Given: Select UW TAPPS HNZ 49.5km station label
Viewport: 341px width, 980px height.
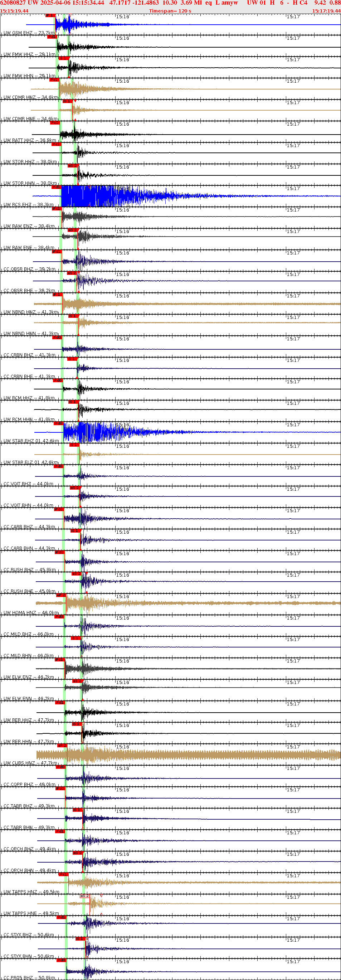Looking at the screenshot, I should coord(31,892).
